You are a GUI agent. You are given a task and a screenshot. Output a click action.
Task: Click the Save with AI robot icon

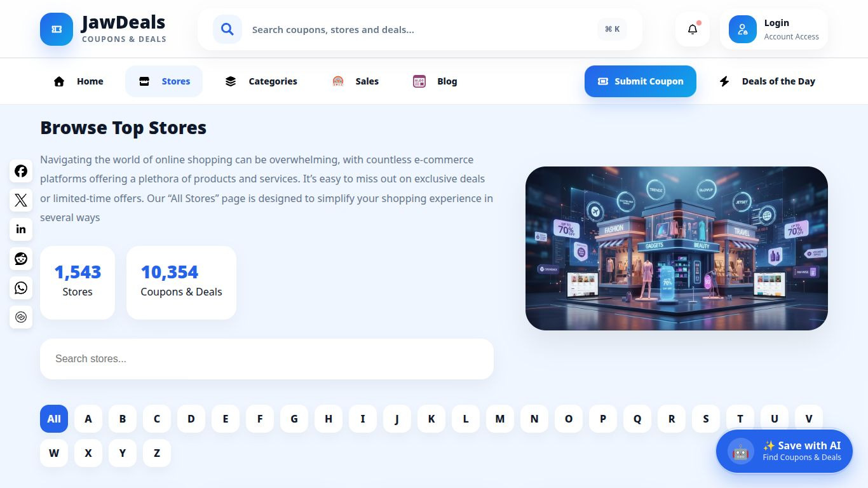[741, 451]
